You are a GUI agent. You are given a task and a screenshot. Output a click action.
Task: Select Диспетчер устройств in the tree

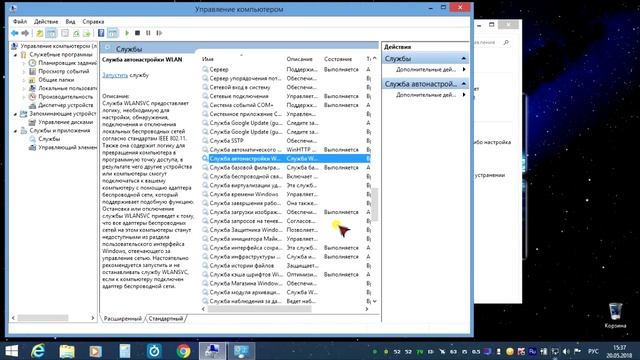tap(65, 105)
